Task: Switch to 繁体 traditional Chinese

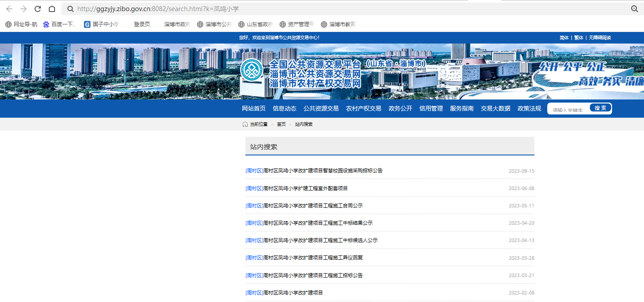Action: coord(579,38)
